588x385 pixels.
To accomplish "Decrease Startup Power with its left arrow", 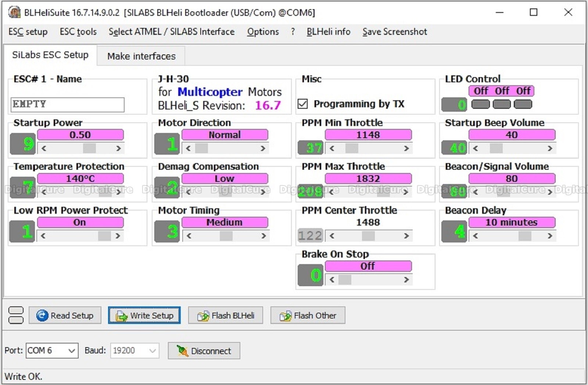I will coord(44,148).
